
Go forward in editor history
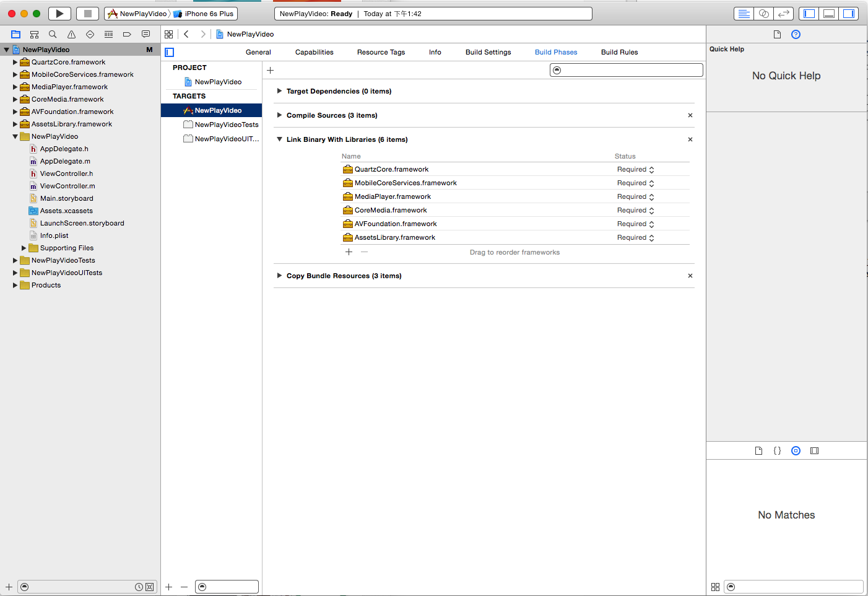tap(202, 34)
